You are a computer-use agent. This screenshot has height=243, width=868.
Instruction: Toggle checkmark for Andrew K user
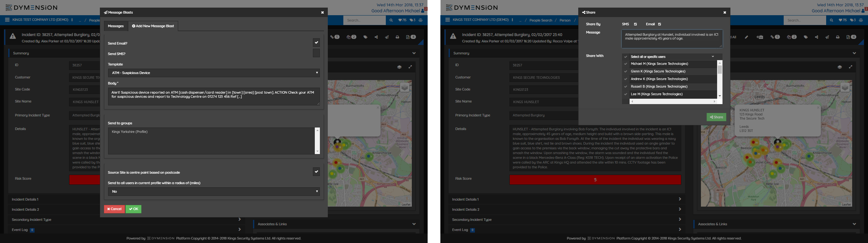pos(626,79)
